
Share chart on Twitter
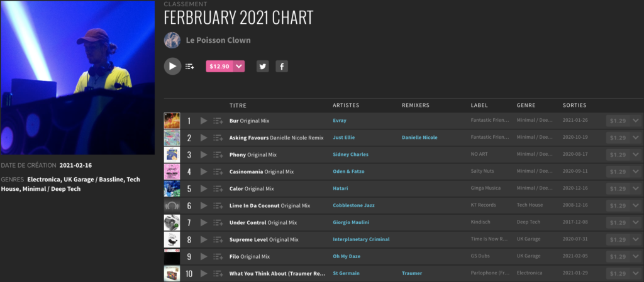click(x=263, y=67)
